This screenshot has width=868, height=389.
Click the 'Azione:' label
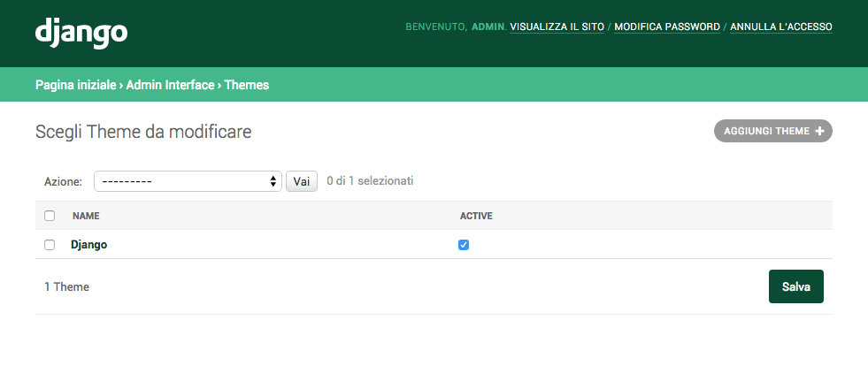[63, 181]
